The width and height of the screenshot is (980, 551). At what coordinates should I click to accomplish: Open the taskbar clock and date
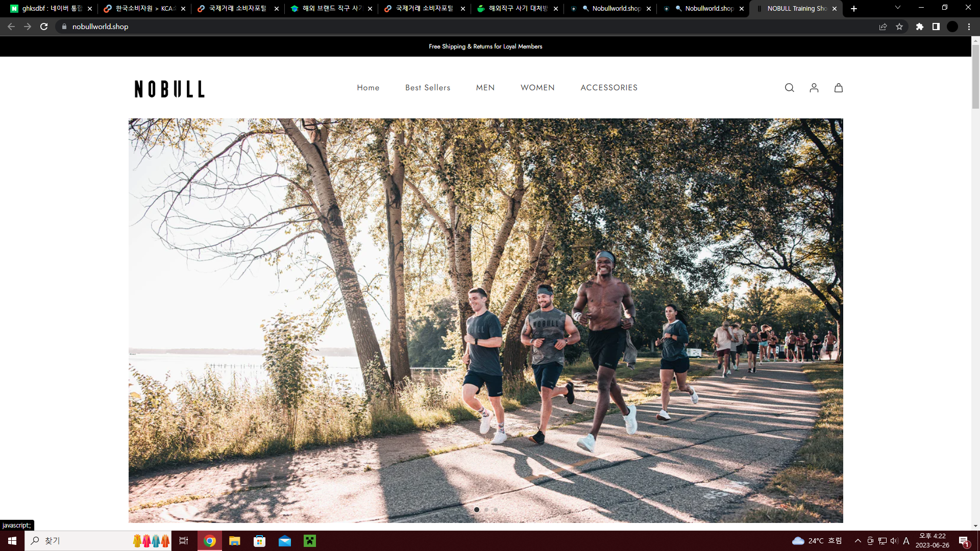[933, 541]
